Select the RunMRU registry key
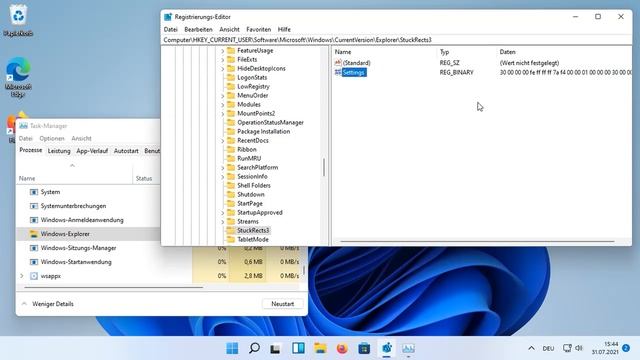The width and height of the screenshot is (640, 360). point(249,158)
